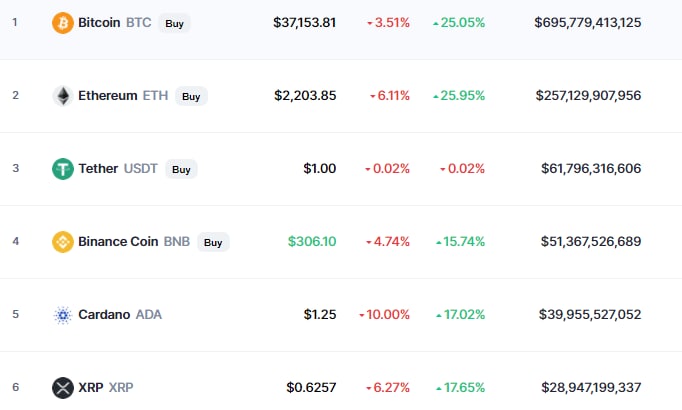The image size is (682, 410).
Task: Click the Bitcoin logo icon
Action: (x=63, y=22)
